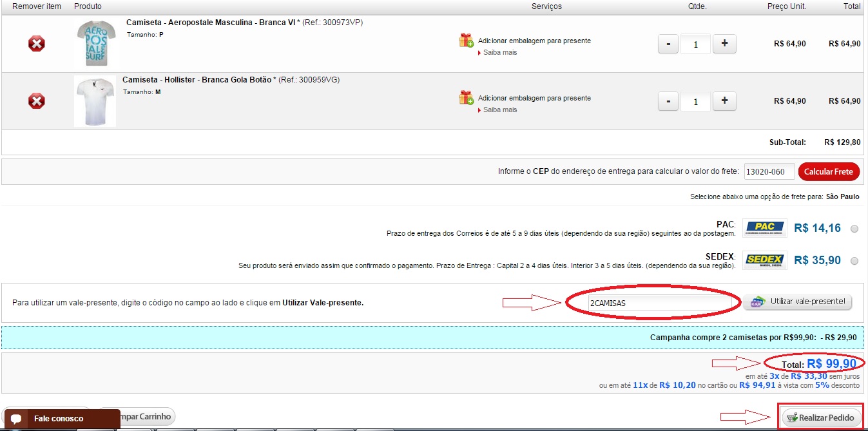This screenshot has width=868, height=431.
Task: Click the São Paulo destination text
Action: click(842, 197)
